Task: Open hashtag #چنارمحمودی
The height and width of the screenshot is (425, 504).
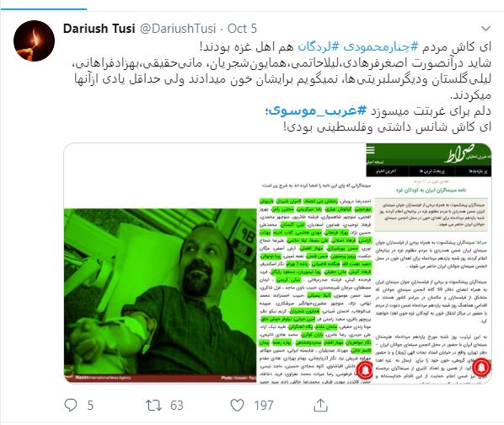Action: pyautogui.click(x=381, y=47)
